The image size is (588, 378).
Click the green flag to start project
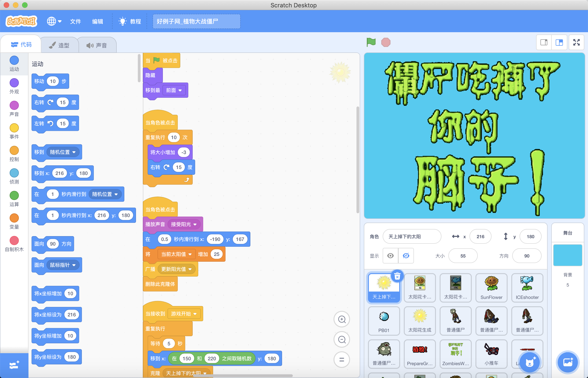[x=371, y=42]
